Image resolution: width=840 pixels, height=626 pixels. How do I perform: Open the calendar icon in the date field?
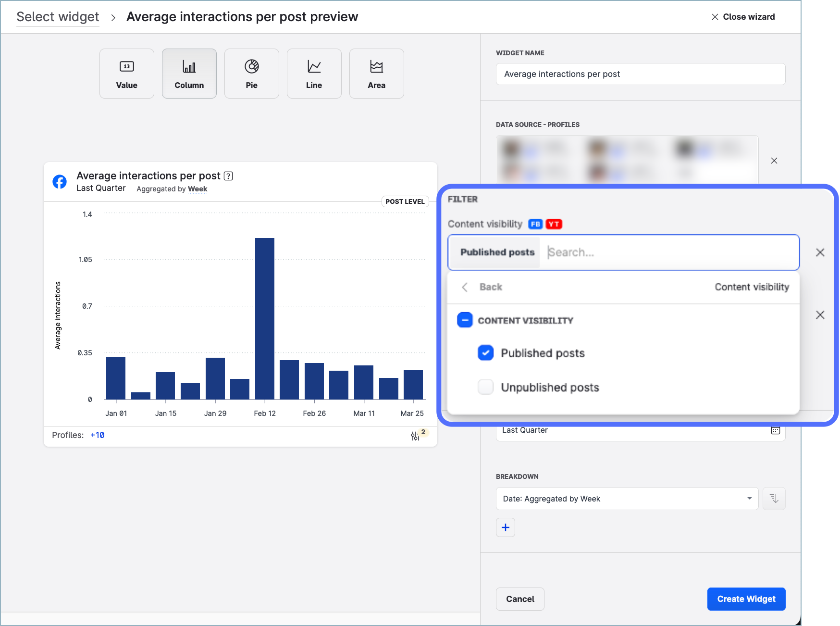pos(775,430)
